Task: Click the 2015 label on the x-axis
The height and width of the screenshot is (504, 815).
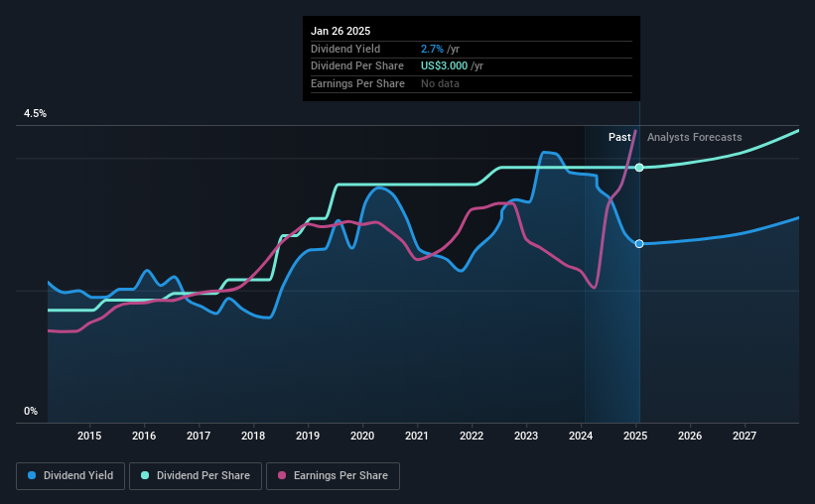Action: (89, 436)
